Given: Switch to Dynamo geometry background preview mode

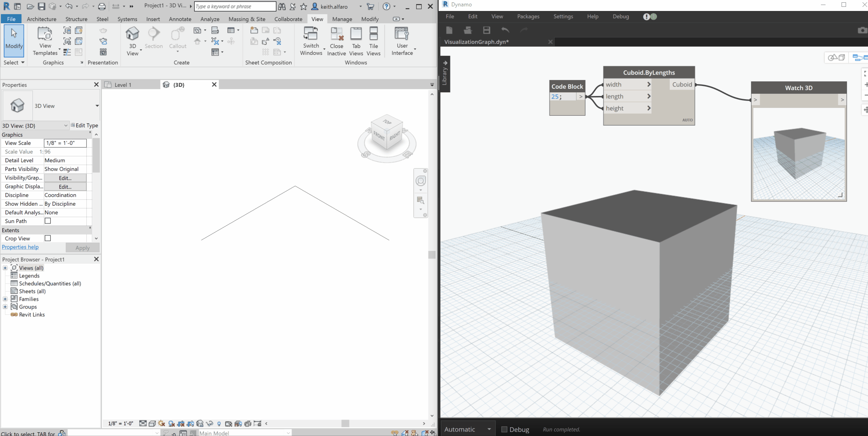Looking at the screenshot, I should (836, 58).
